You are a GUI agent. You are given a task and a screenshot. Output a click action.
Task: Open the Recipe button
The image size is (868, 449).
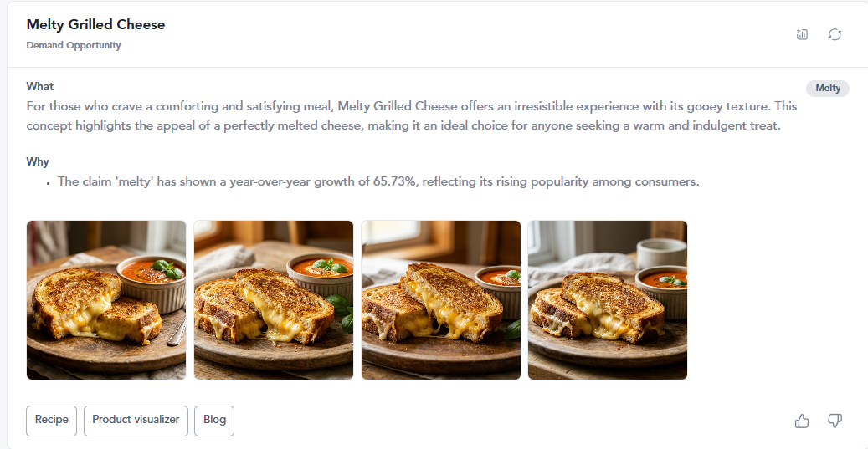click(52, 421)
